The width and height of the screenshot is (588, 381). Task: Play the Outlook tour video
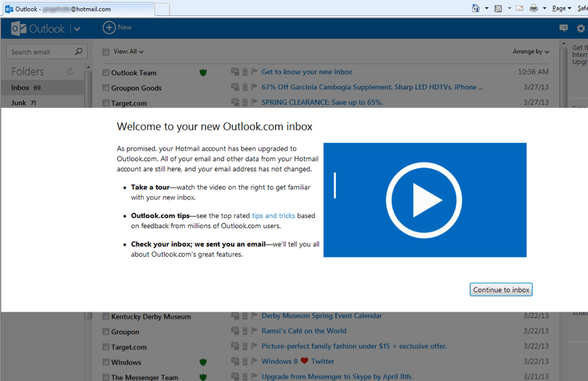(424, 200)
